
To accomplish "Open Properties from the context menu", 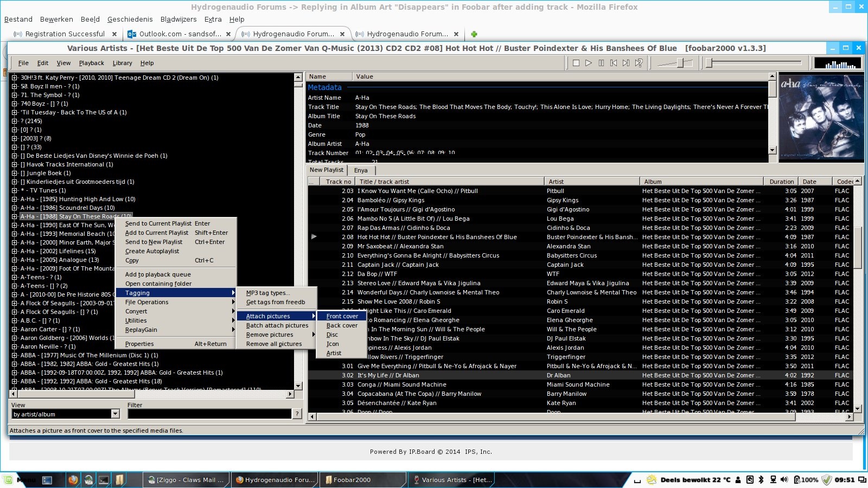I will pyautogui.click(x=176, y=344).
